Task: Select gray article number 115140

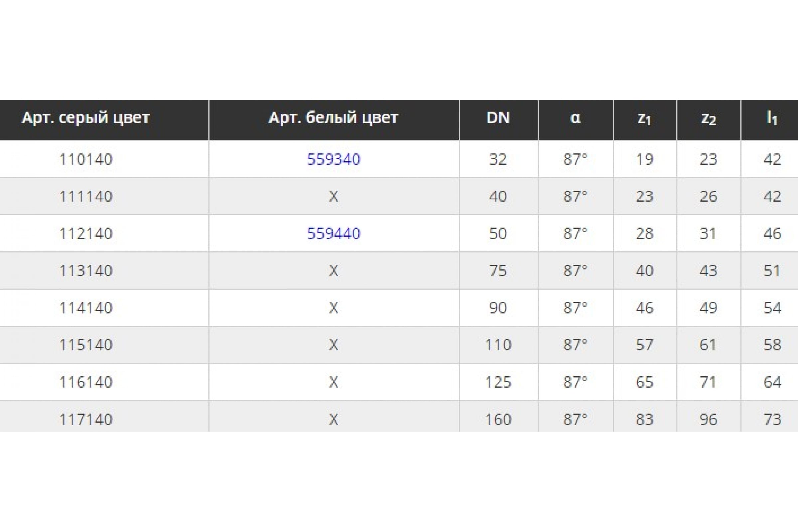Action: [x=85, y=345]
